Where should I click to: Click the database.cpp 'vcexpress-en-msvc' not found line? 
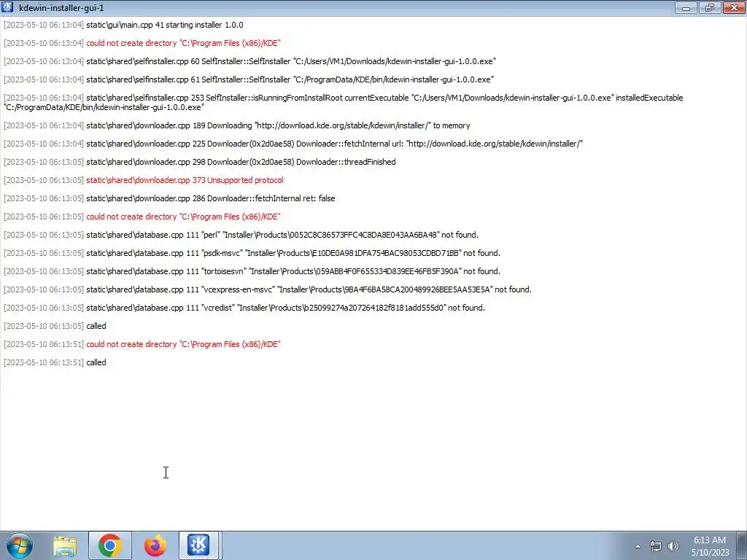point(268,289)
